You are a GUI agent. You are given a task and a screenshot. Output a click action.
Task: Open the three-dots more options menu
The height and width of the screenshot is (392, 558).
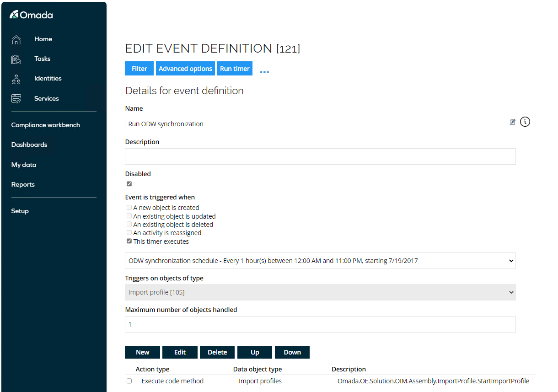pos(264,72)
